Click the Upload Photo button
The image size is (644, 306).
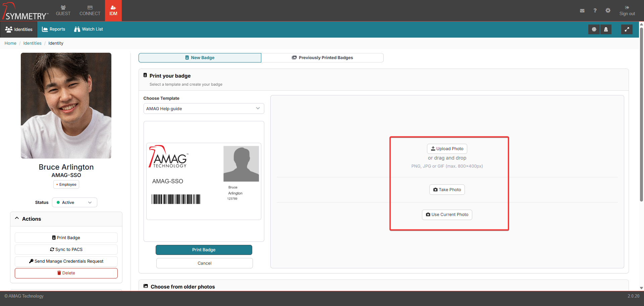[x=447, y=149]
